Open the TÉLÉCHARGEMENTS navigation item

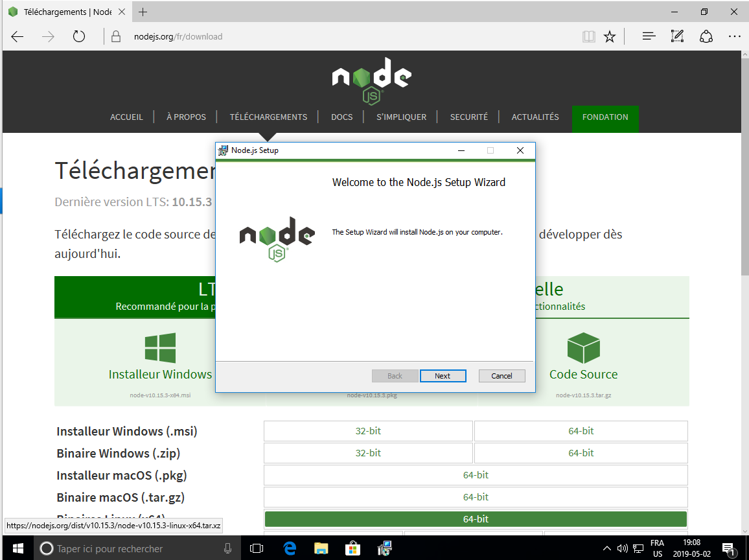pyautogui.click(x=268, y=117)
